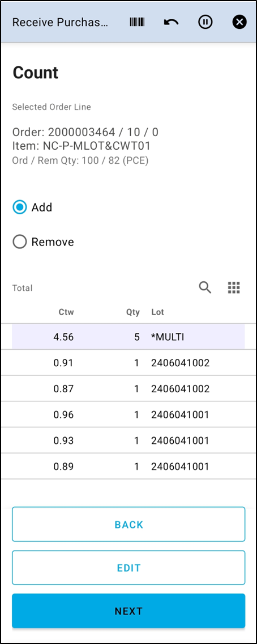
Task: Click the NEXT button
Action: 128,611
